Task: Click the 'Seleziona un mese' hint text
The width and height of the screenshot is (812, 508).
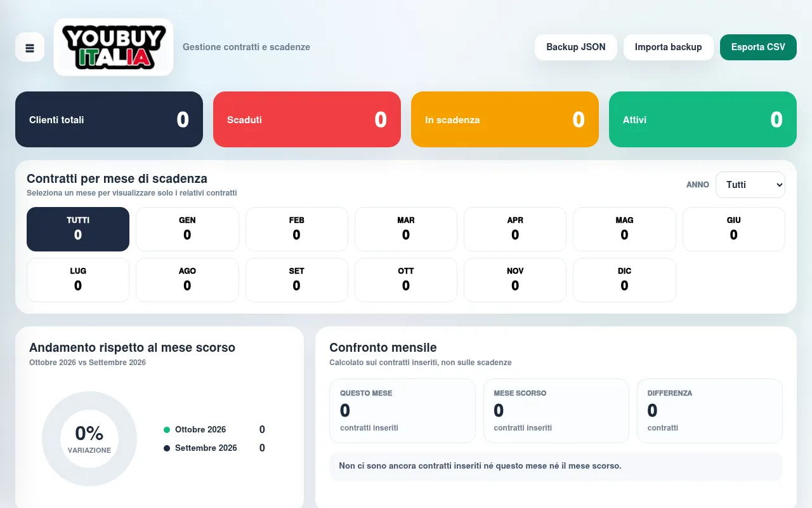Action: pyautogui.click(x=132, y=193)
